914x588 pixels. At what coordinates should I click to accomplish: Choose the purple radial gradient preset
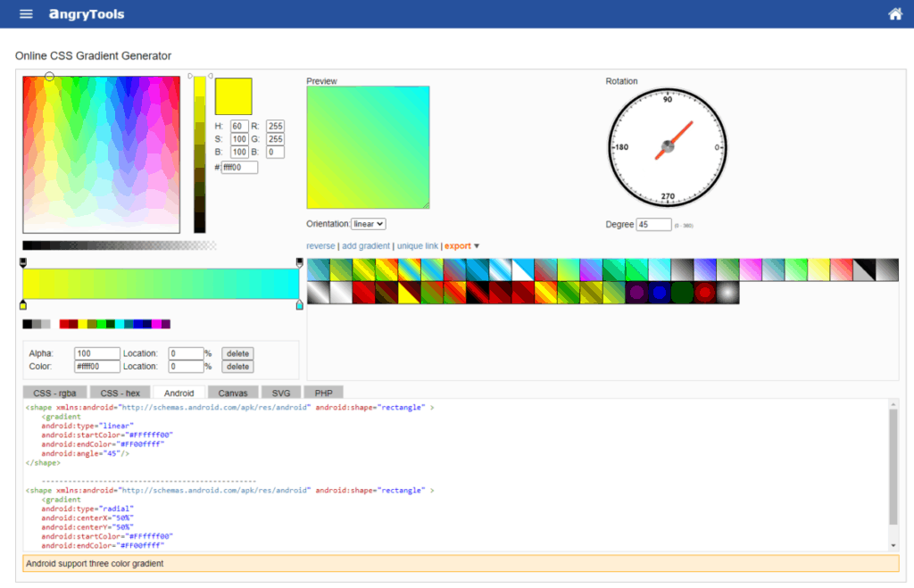pos(636,293)
